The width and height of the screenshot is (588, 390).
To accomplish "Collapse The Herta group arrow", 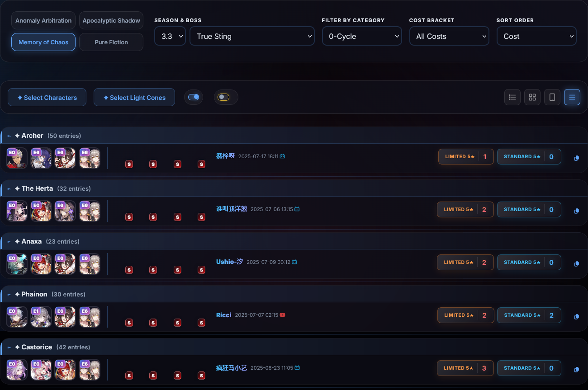I will point(9,189).
